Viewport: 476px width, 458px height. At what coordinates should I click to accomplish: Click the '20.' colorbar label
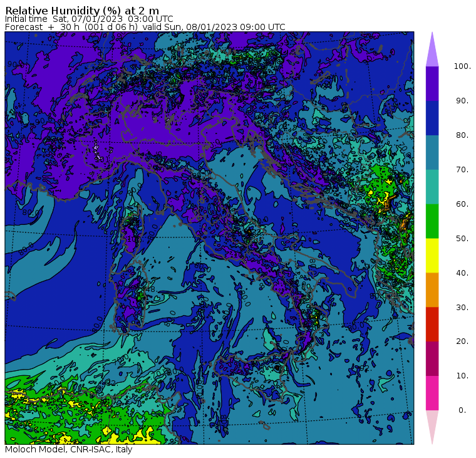[462, 341]
